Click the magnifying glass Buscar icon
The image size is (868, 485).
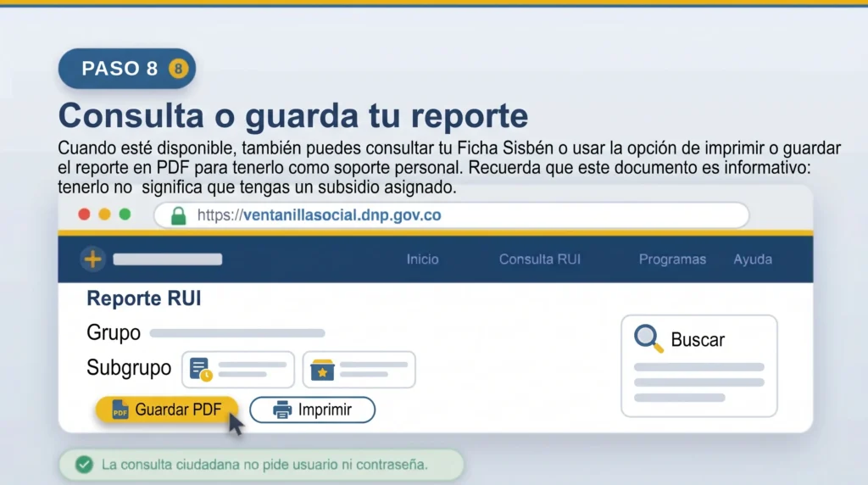point(648,338)
